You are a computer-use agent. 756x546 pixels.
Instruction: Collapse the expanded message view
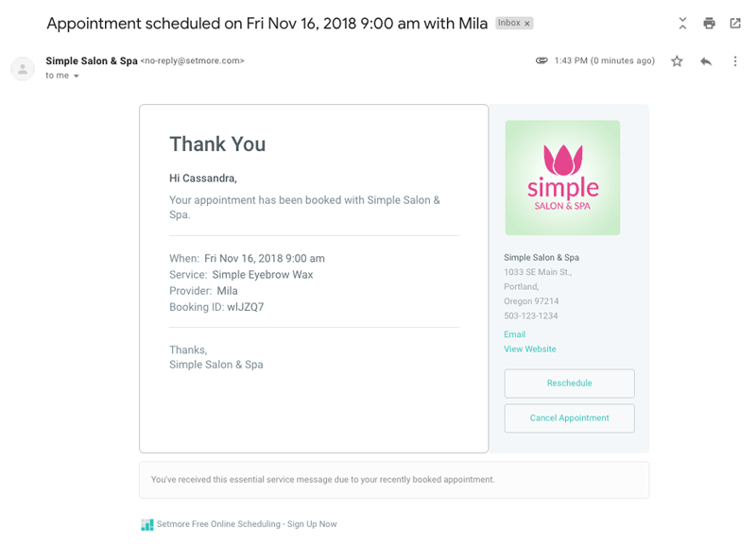click(x=682, y=23)
